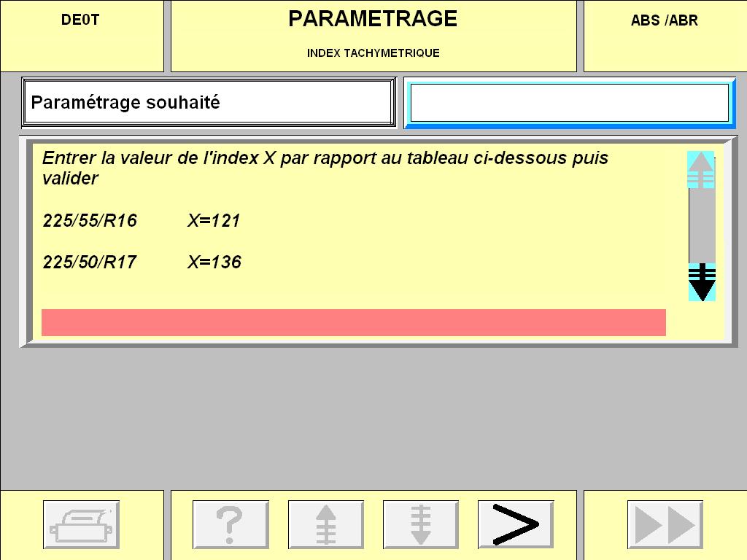Screen dimensions: 747x560
Task: Click the pink status bar
Action: (353, 322)
